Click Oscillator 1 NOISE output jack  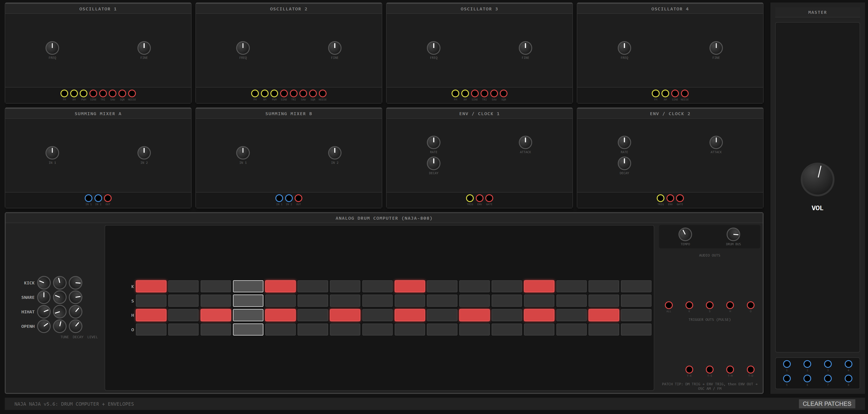coord(132,93)
